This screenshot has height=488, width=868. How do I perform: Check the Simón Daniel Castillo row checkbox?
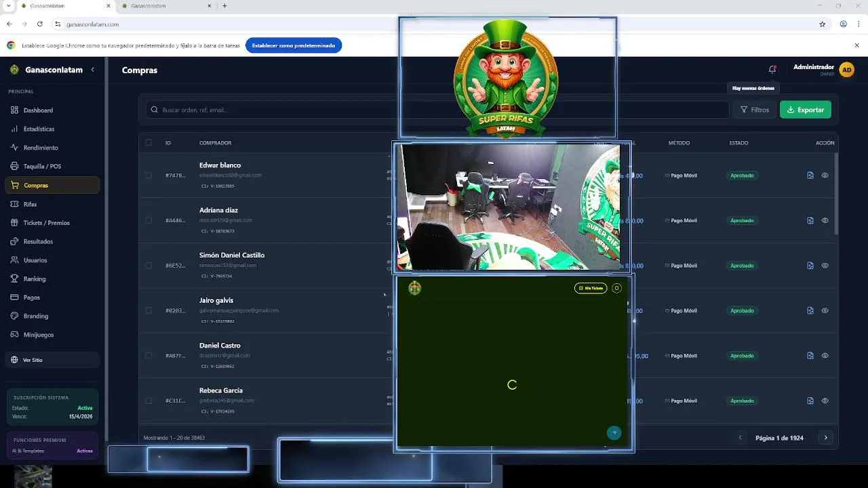coord(149,266)
